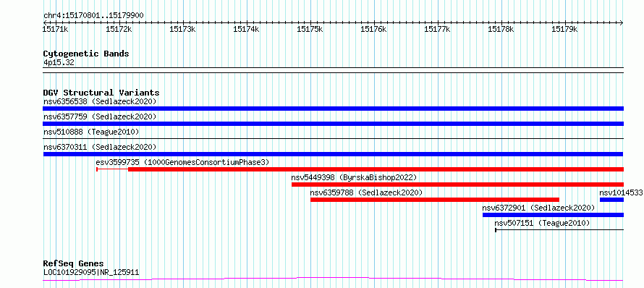Select the nsv6357759 blue variant bar
The width and height of the screenshot is (644, 288).
(333, 124)
